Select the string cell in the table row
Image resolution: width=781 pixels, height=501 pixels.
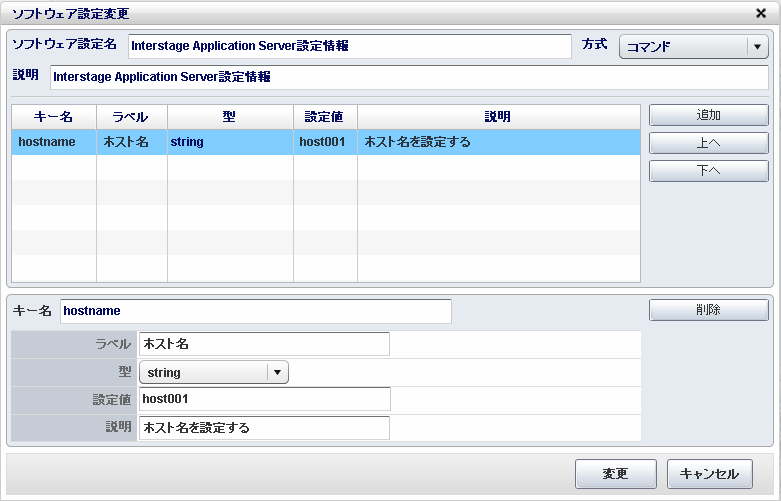[x=230, y=142]
